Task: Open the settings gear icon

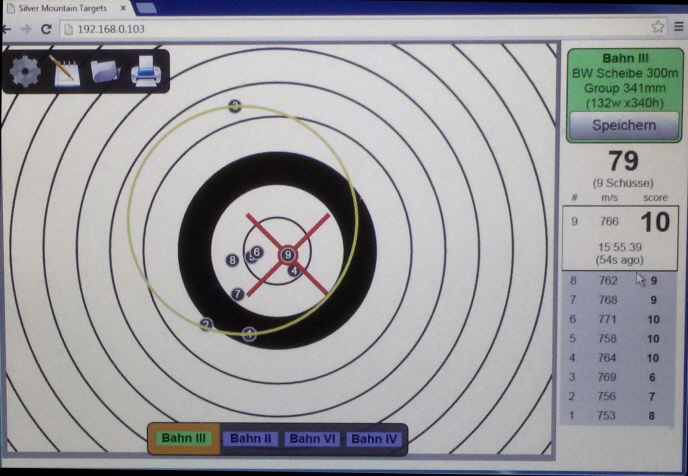Action: point(25,71)
